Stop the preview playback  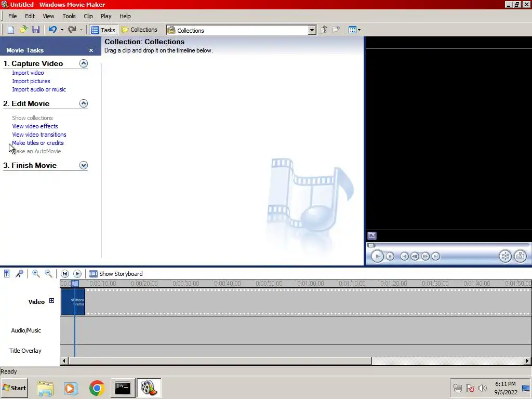[x=390, y=256]
